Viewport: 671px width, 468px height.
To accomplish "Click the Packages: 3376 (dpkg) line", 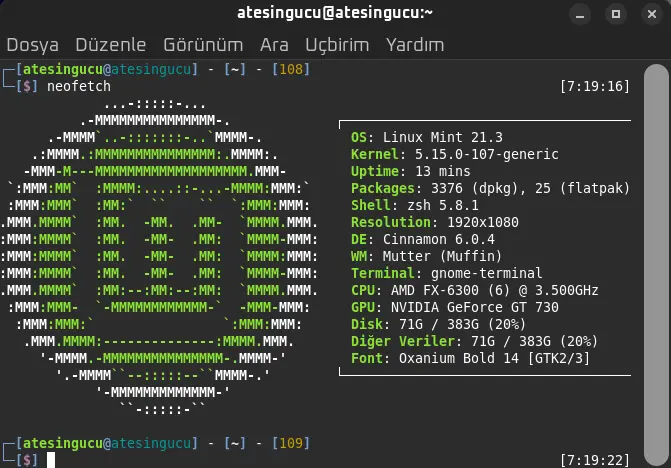I will coord(490,188).
